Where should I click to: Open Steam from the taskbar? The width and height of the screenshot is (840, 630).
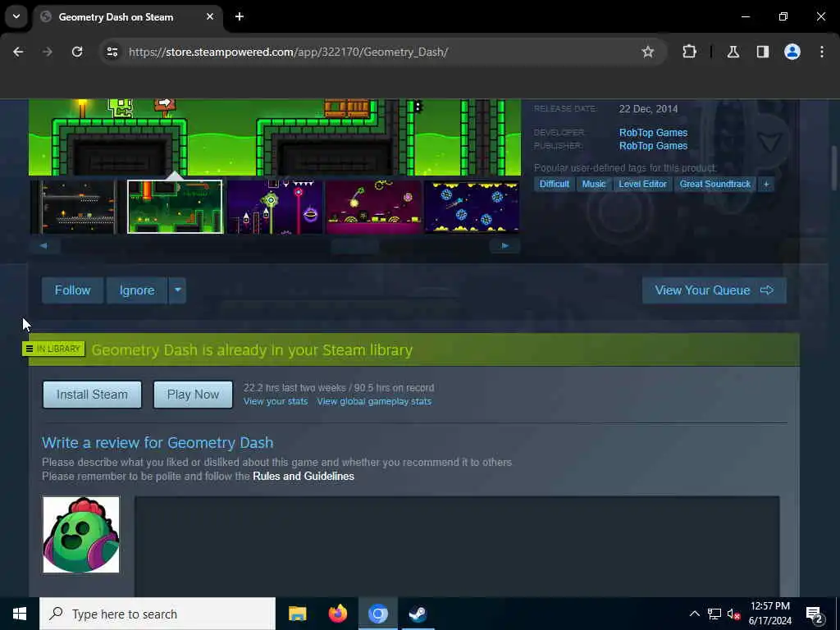coord(418,614)
